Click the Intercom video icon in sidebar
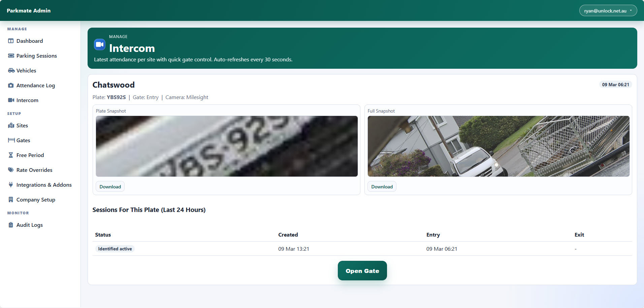Screen dimensions: 644x308 pyautogui.click(x=11, y=100)
